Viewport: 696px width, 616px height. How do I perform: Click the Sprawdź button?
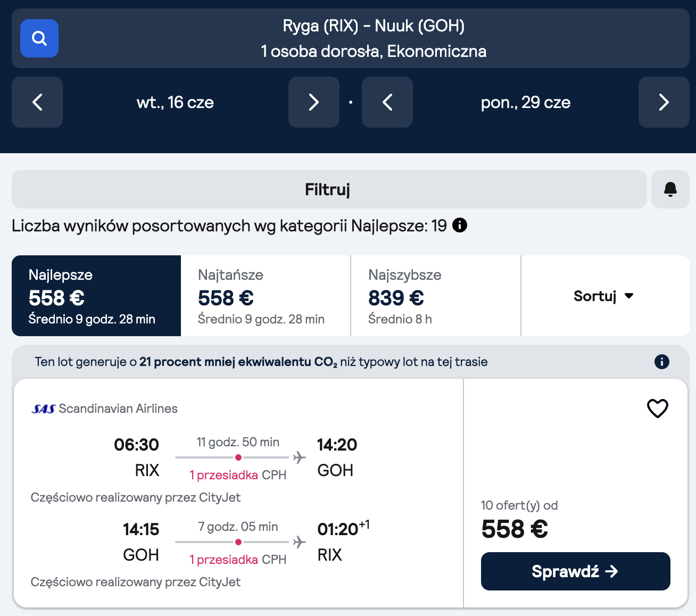[x=575, y=571]
